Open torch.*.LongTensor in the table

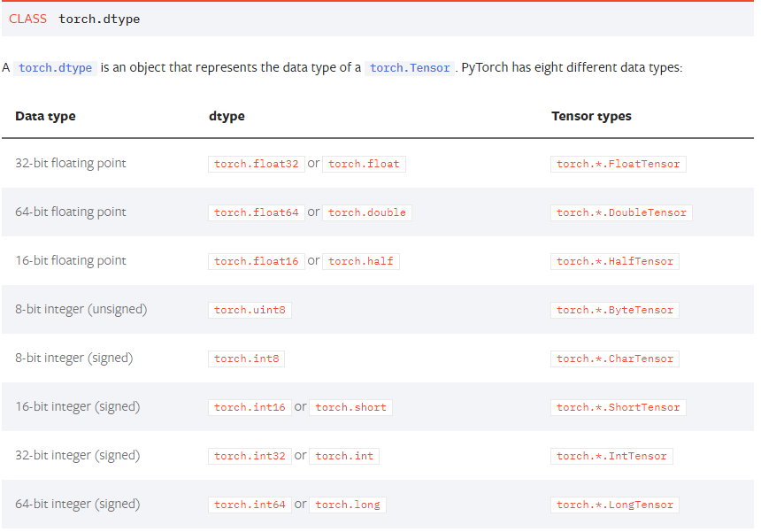pyautogui.click(x=614, y=504)
